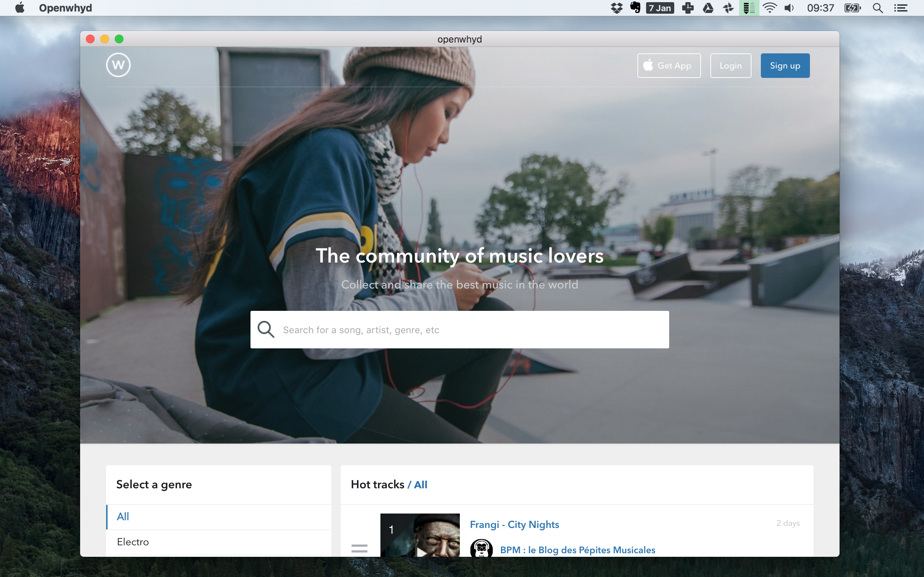Open the battery status menu
The image size is (924, 577).
click(852, 8)
